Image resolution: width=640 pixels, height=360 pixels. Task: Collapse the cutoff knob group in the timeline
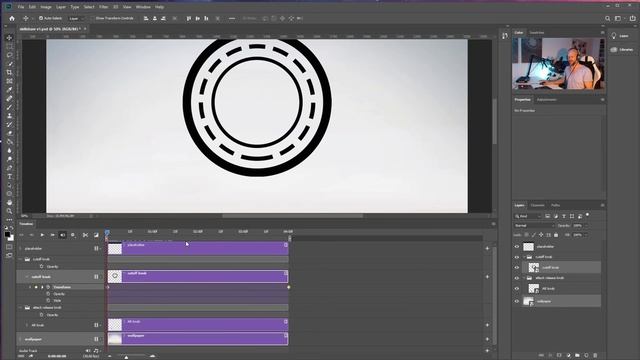(x=21, y=259)
